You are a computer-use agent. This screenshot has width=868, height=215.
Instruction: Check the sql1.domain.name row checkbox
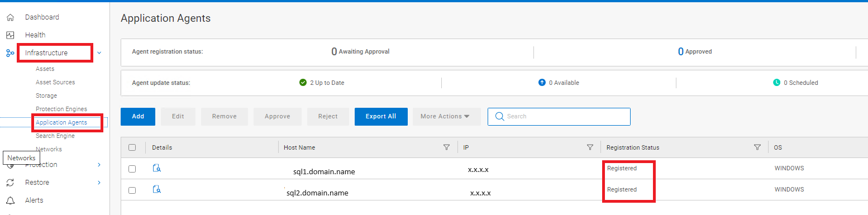132,169
